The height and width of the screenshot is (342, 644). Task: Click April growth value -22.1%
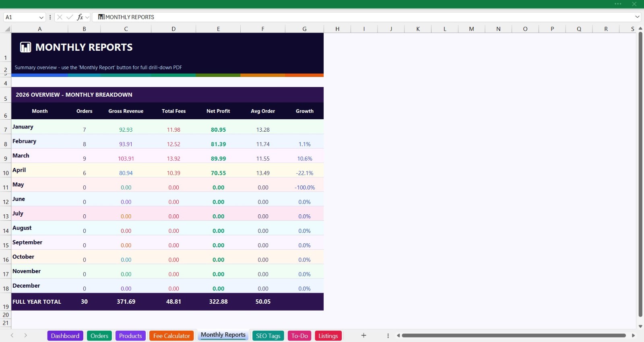(304, 170)
